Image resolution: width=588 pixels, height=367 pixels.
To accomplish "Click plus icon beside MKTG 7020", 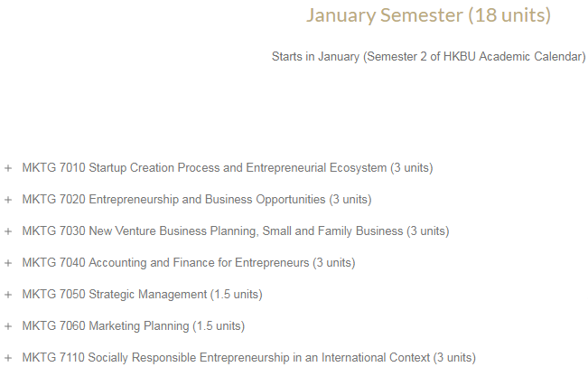I will point(8,200).
